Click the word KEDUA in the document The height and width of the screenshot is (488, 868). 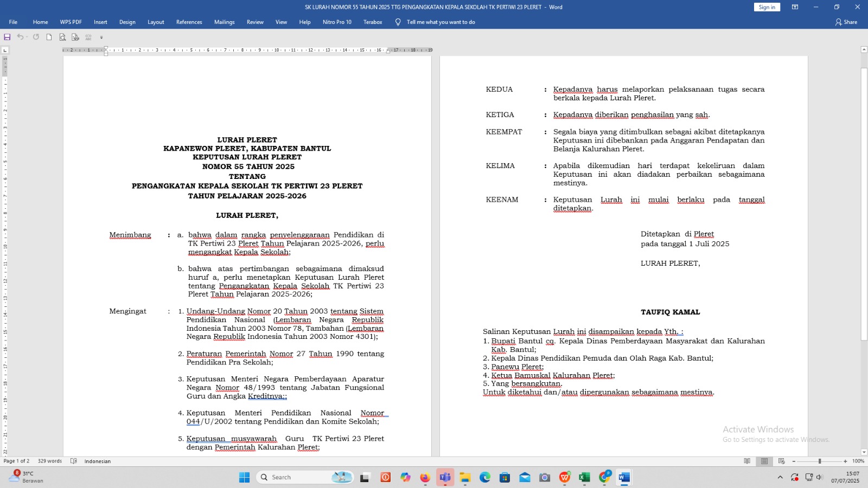coord(499,89)
